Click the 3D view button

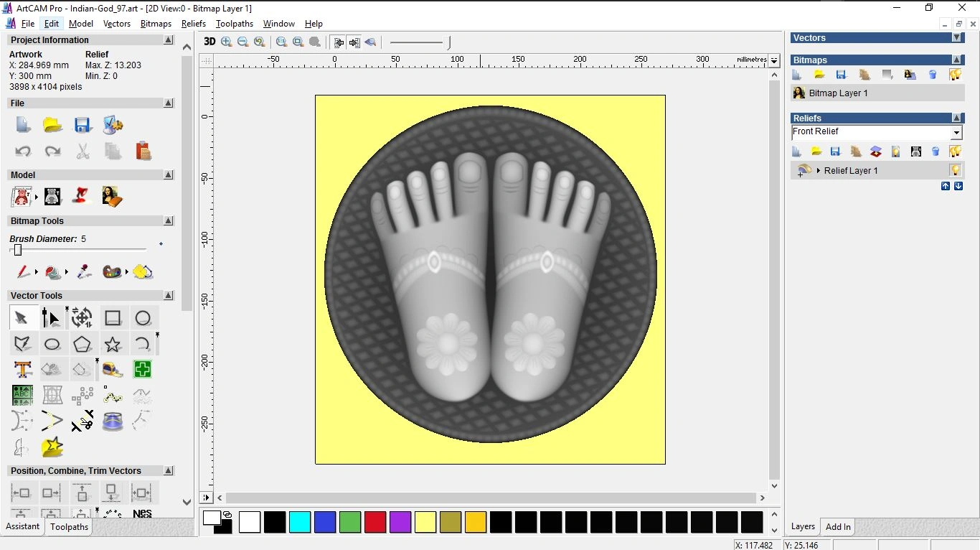[x=209, y=42]
